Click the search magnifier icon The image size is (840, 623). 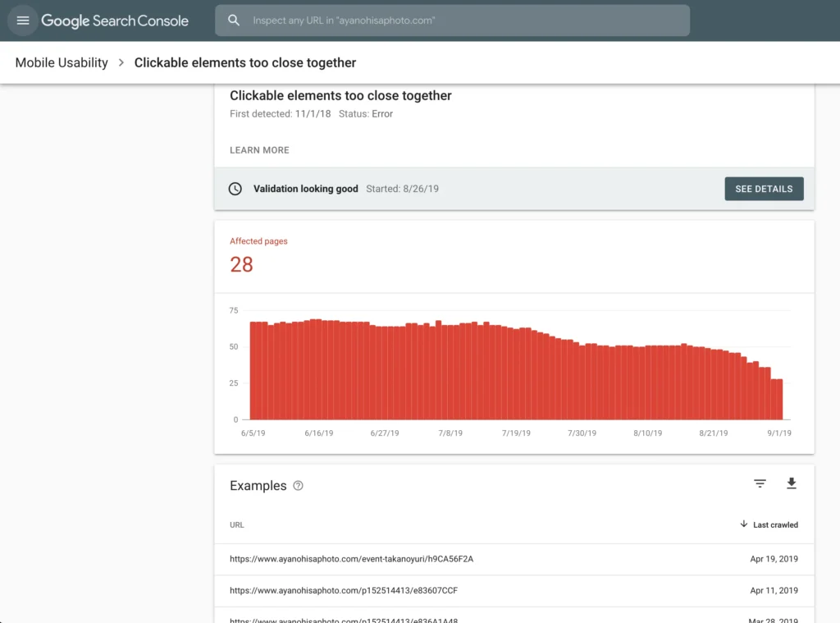click(234, 21)
